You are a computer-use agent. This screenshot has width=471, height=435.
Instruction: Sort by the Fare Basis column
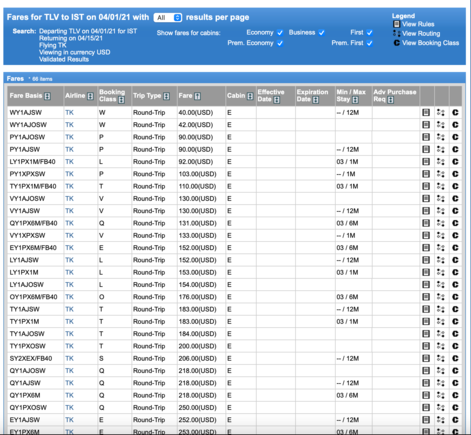[x=47, y=96]
